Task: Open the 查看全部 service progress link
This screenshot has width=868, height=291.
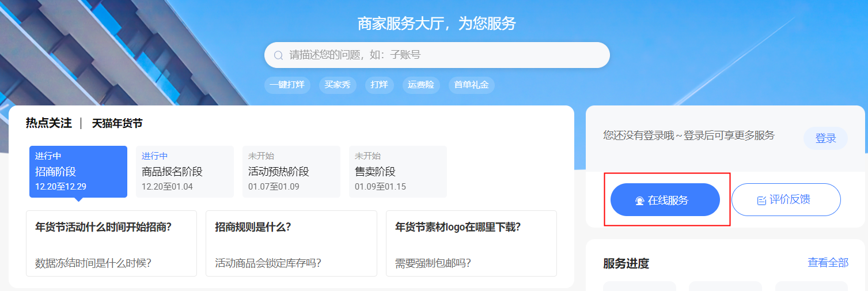Action: (x=828, y=263)
